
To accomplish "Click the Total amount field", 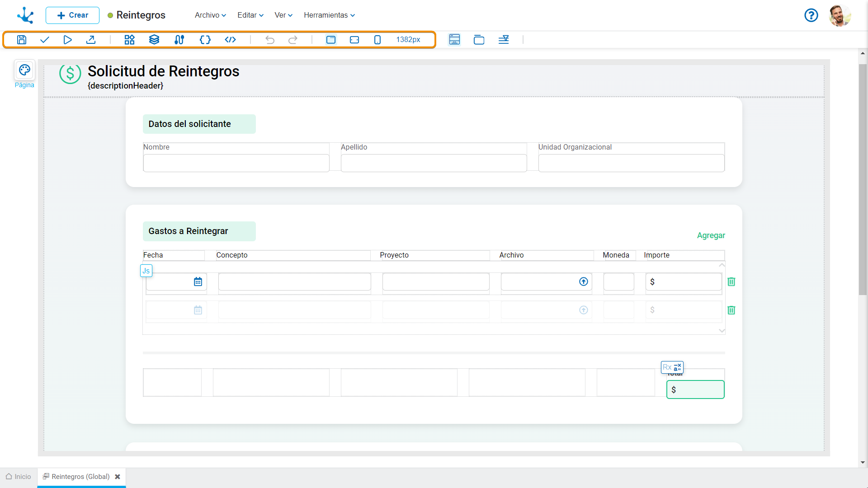I will point(695,389).
